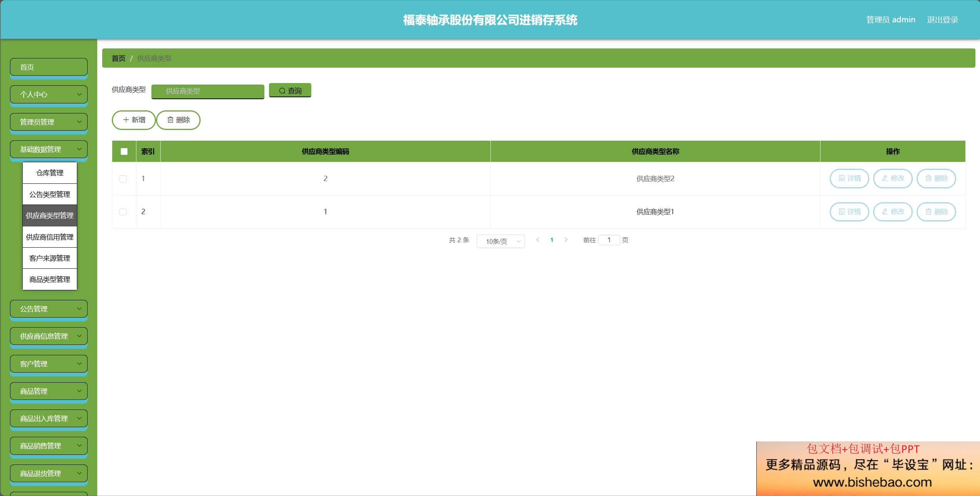Click the 新增 add button
980x496 pixels.
134,120
